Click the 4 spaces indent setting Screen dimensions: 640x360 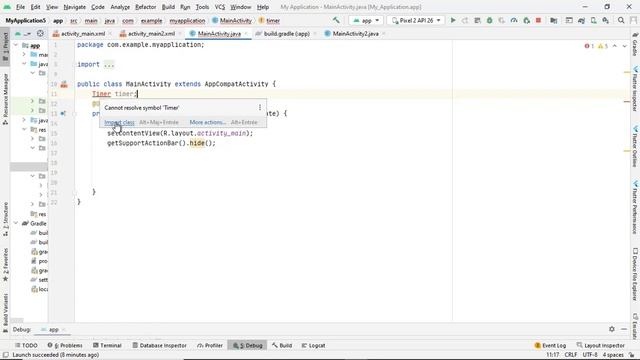click(613, 355)
